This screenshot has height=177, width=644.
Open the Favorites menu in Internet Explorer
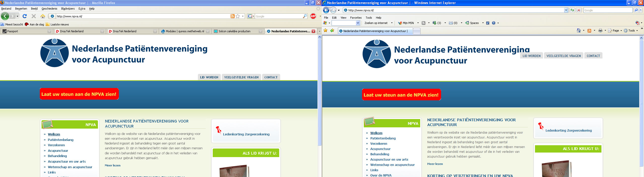tap(356, 18)
